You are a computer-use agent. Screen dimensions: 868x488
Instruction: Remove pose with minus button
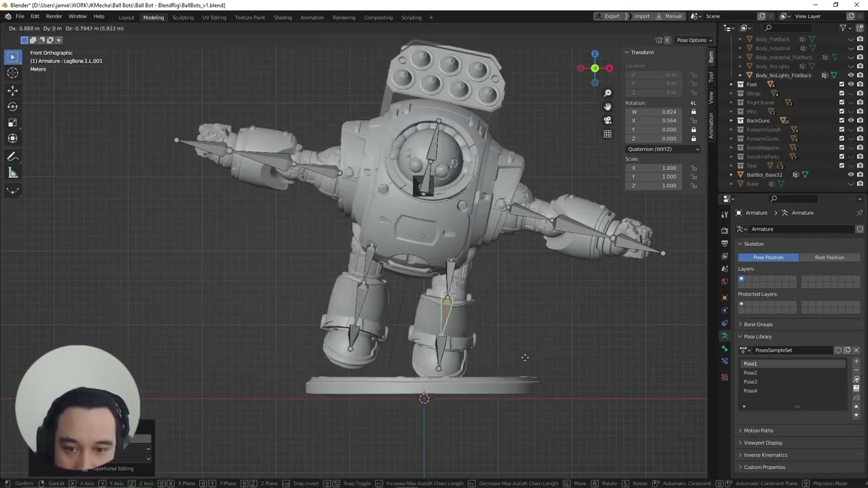point(856,370)
